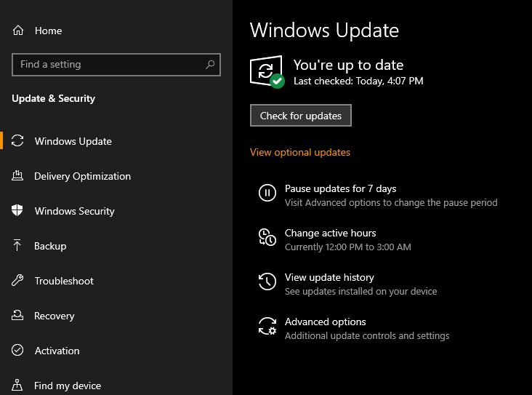The image size is (532, 395).
Task: Select the Windows Update sync icon
Action: click(18, 141)
